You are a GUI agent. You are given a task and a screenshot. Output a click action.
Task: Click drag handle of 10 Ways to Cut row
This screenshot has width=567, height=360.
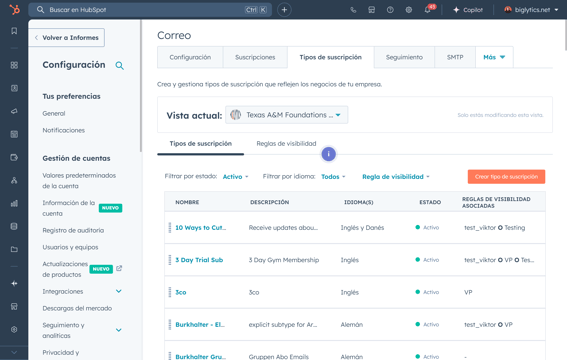tap(170, 228)
